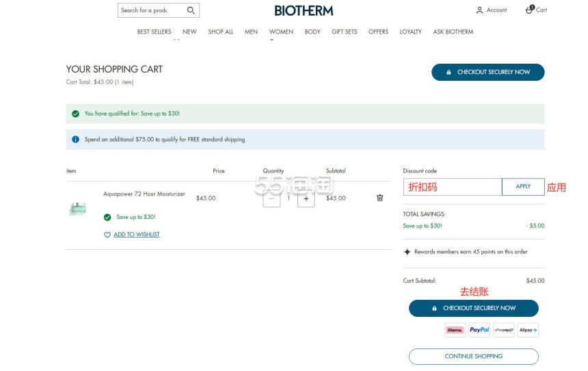Choose the Alipay+ payment icon
The width and height of the screenshot is (588, 371).
528,330
